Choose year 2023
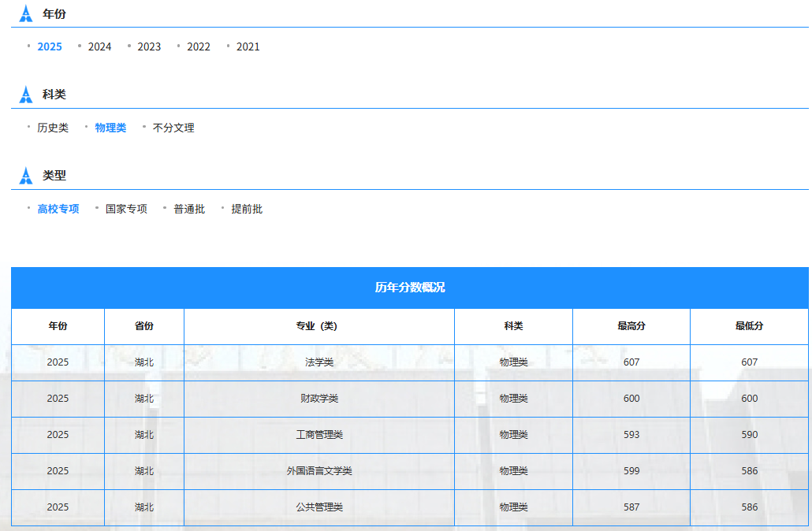Image resolution: width=812 pixels, height=531 pixels. 149,46
